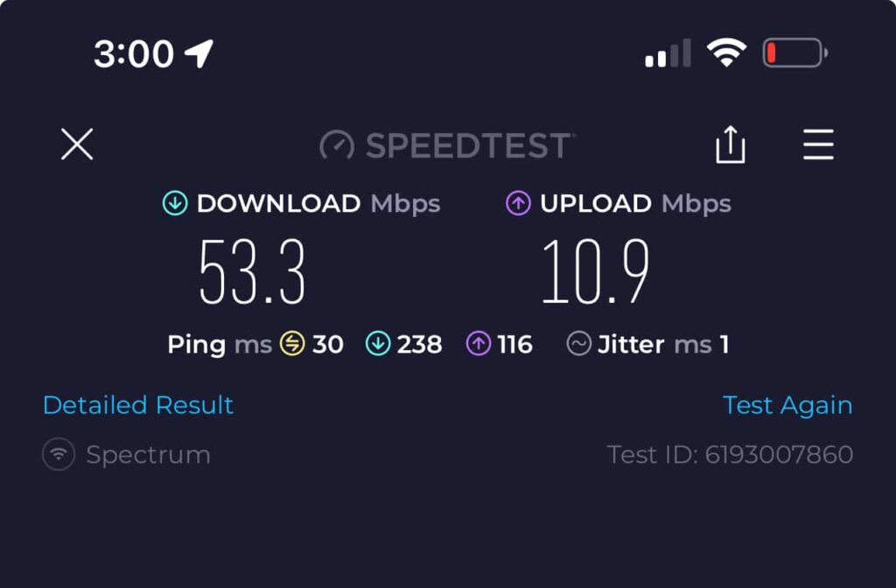Open the Detailed Result link
This screenshot has width=896, height=588.
(x=138, y=405)
